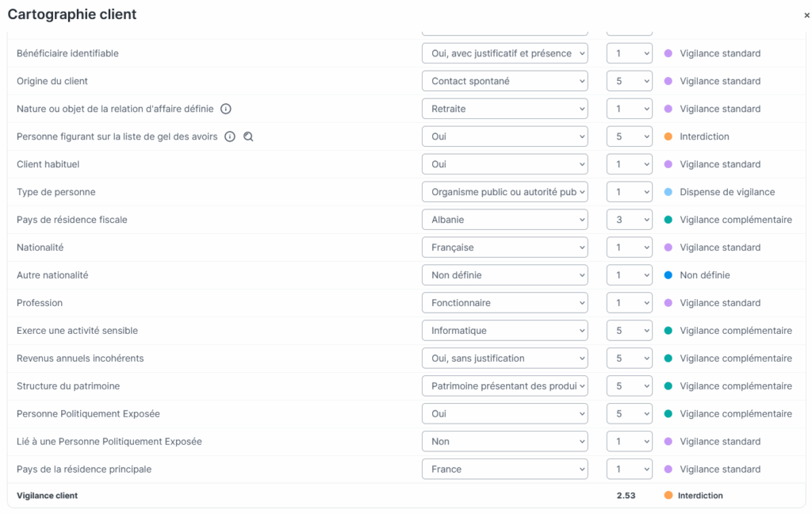
Task: Open Exerce une activité sensible dropdown
Action: tap(504, 331)
